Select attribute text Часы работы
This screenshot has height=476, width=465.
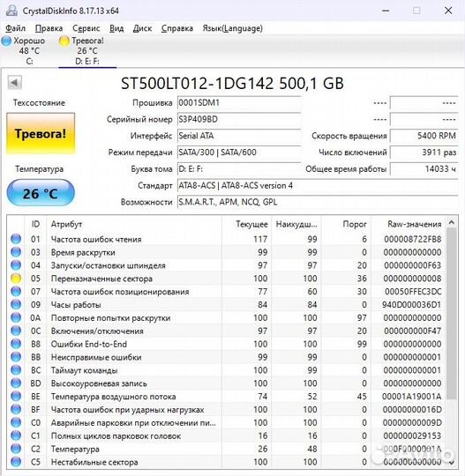point(76,305)
